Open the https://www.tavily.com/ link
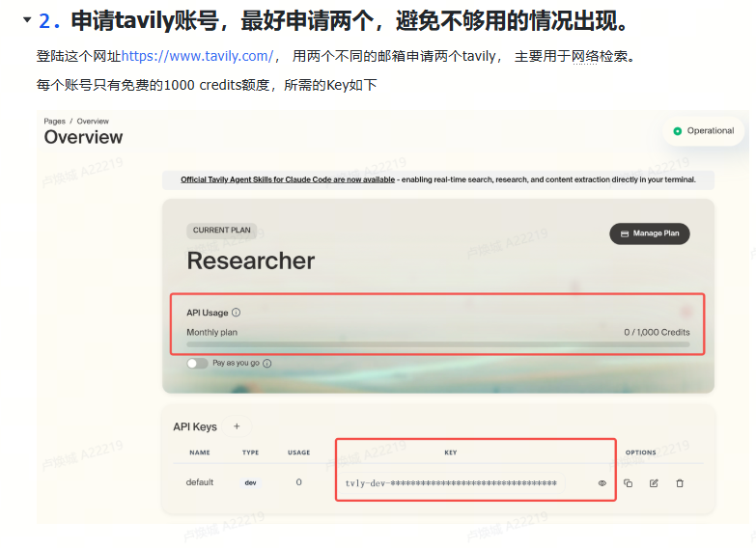Image resolution: width=756 pixels, height=548 pixels. 197,56
